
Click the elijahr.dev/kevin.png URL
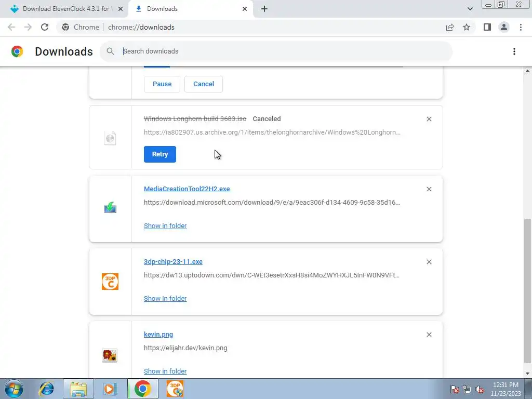tap(185, 348)
